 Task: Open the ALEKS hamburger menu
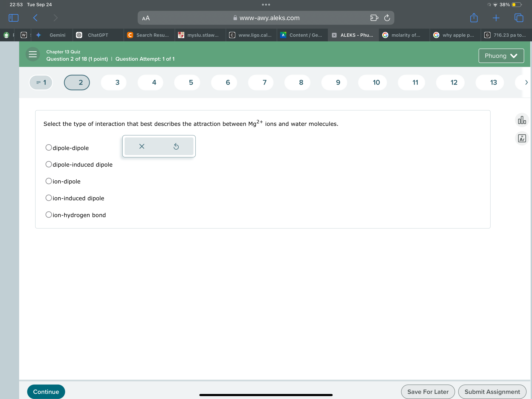(x=33, y=54)
